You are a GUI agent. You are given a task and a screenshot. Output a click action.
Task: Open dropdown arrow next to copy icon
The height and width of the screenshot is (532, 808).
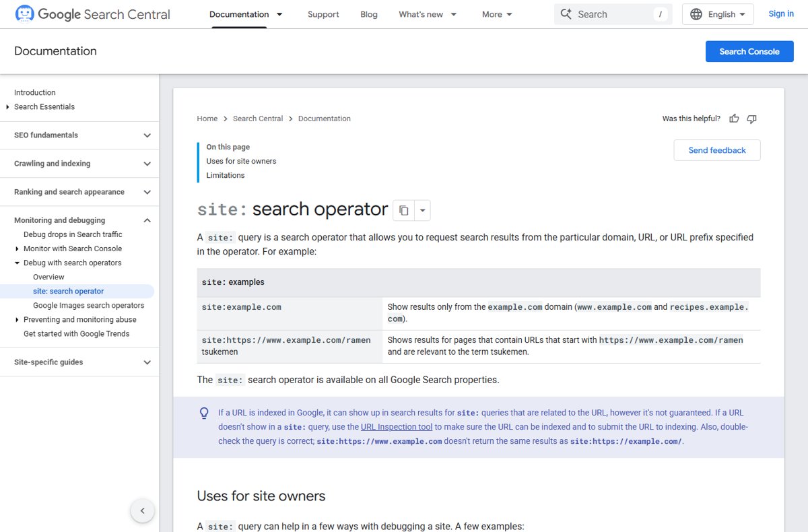point(422,210)
